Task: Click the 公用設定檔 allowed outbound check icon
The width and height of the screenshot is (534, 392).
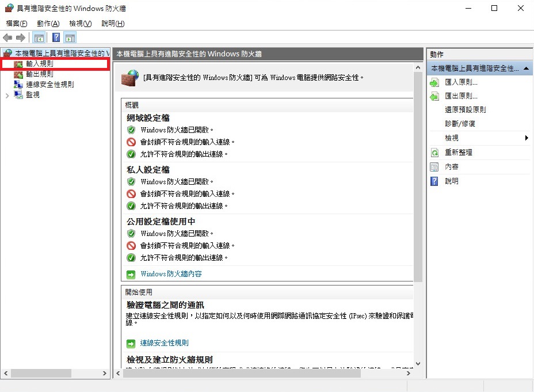Action: pos(131,258)
